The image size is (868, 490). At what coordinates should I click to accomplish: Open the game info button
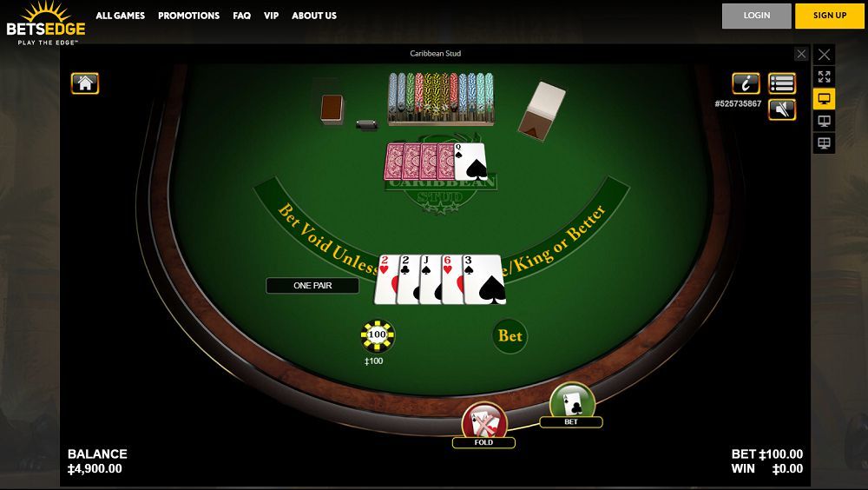[x=746, y=83]
